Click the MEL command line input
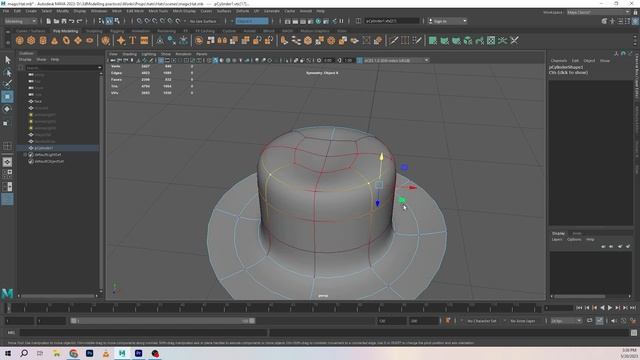This screenshot has width=640, height=360. pyautogui.click(x=144, y=333)
